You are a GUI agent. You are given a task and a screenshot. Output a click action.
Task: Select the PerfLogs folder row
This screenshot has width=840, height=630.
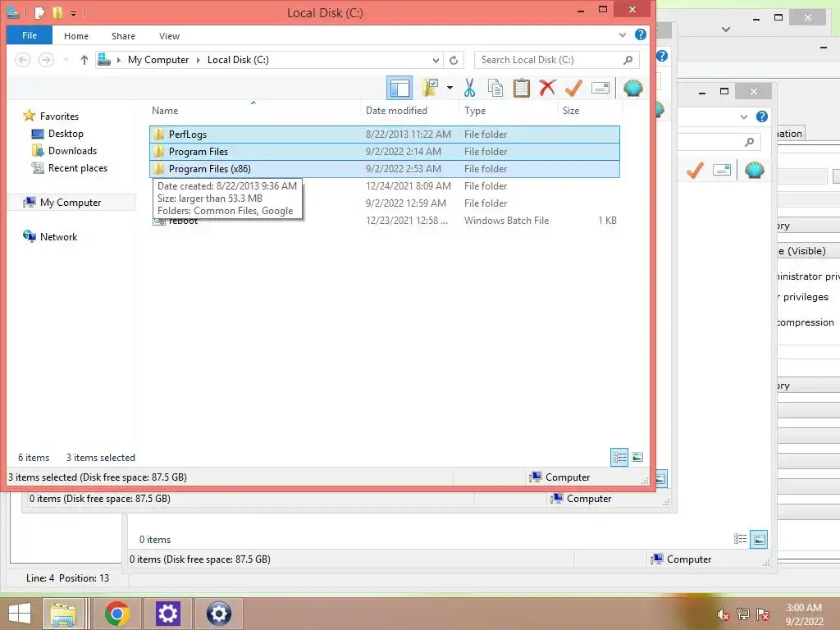click(384, 135)
